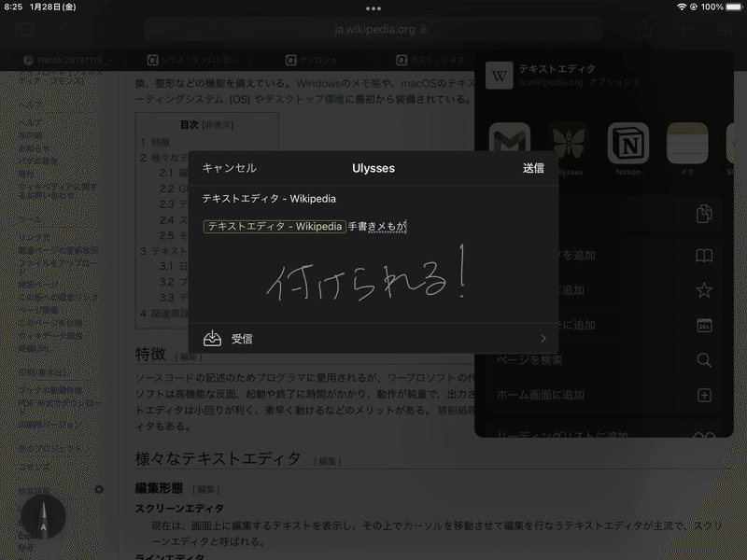
Task: Tap the 100% battery indicator
Action: (722, 7)
